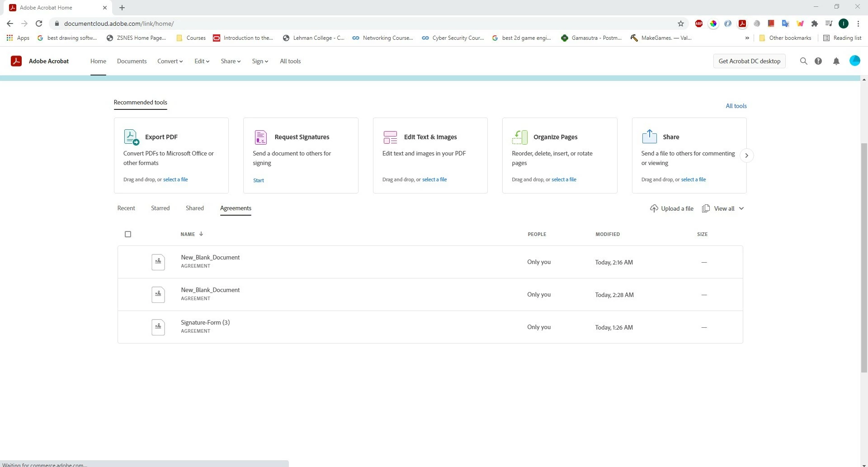Click the Request Signatures tool icon
This screenshot has width=868, height=467.
261,137
